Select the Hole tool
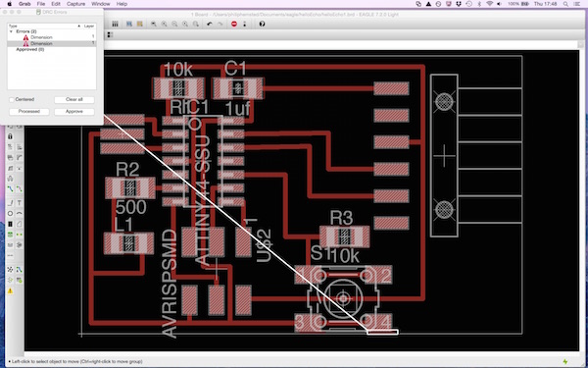The width and height of the screenshot is (588, 368). [x=10, y=244]
